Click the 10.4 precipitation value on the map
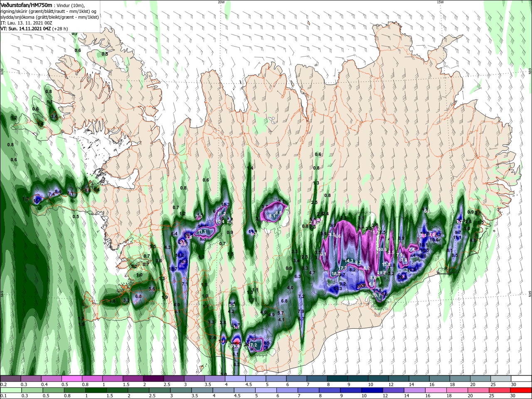The height and width of the screenshot is (399, 532). click(220, 222)
